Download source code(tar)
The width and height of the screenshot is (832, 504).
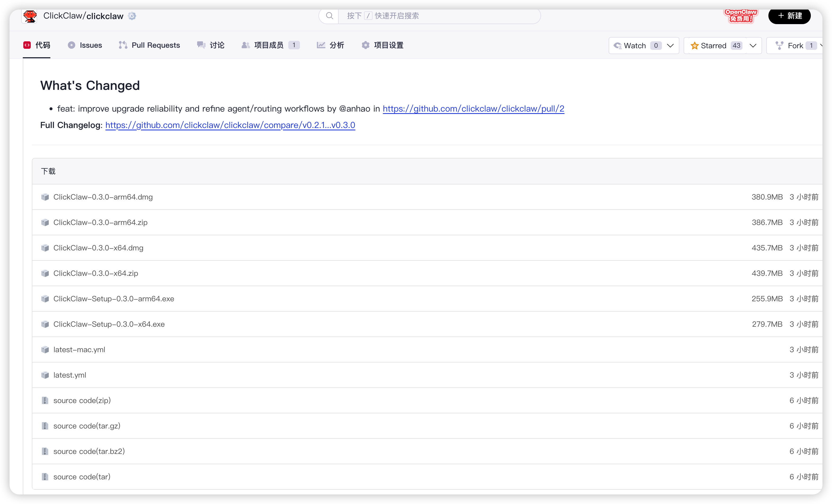click(82, 477)
